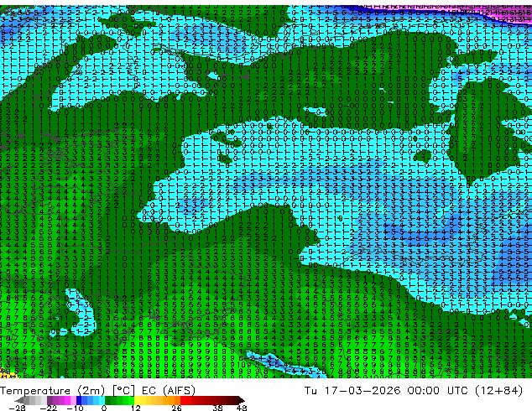The height and width of the screenshot is (411, 532).
Task: Click the gray swatch on the color scale
Action: pyautogui.click(x=27, y=400)
